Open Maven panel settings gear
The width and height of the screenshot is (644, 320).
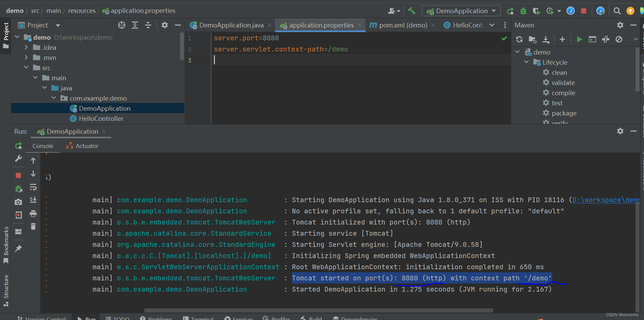[x=620, y=25]
